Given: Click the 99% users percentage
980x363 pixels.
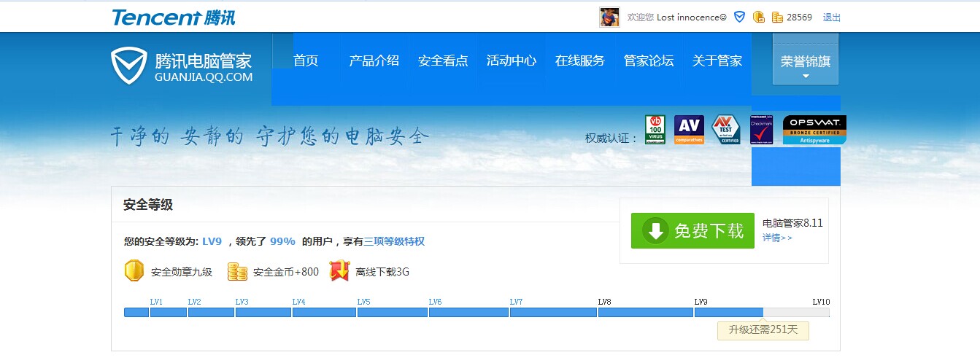Looking at the screenshot, I should (282, 241).
